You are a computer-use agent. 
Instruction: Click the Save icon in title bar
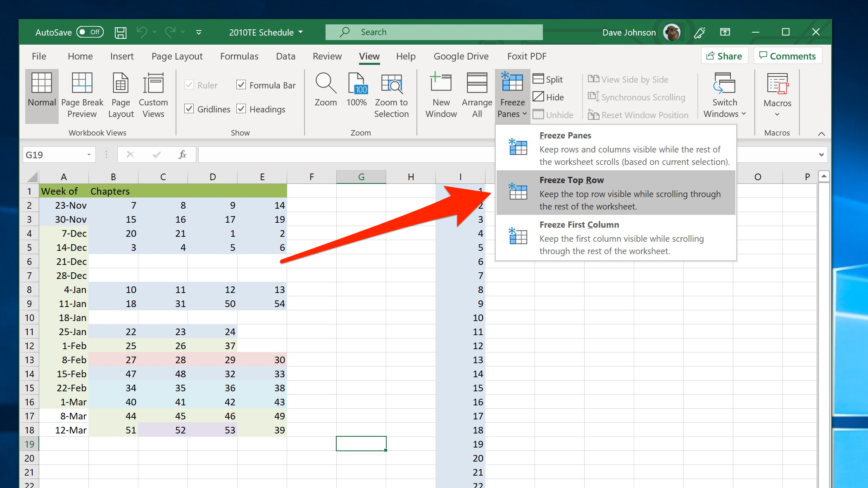[x=120, y=32]
